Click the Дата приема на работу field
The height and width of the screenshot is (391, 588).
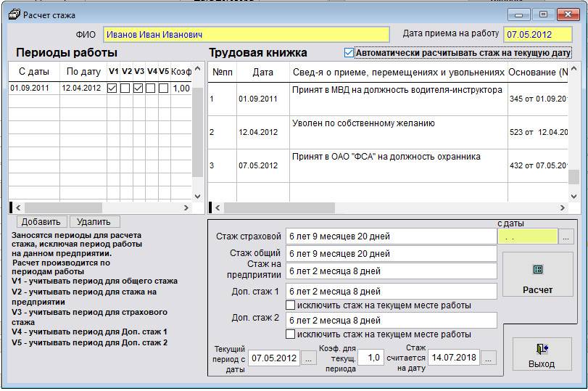(x=537, y=34)
